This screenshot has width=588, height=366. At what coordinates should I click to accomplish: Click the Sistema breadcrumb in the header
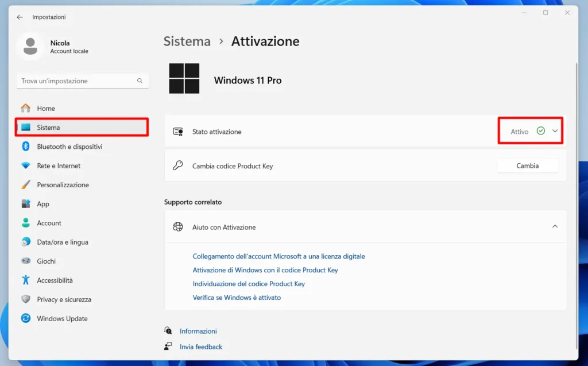tap(187, 41)
